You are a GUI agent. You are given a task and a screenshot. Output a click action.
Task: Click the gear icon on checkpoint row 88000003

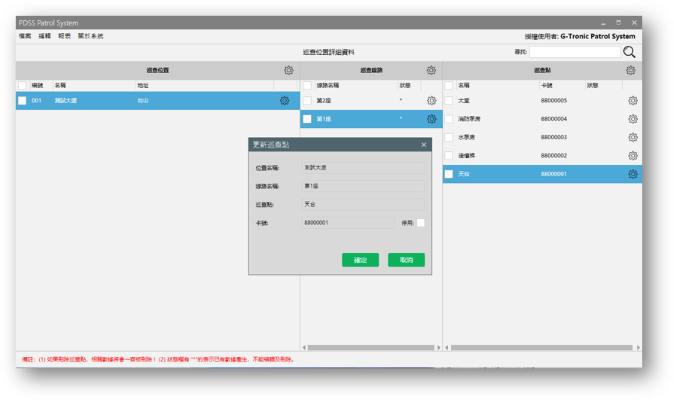(633, 137)
